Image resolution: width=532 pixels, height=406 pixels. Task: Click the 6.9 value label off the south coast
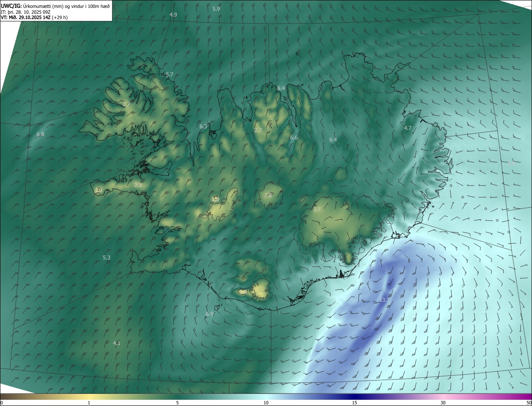click(x=209, y=314)
